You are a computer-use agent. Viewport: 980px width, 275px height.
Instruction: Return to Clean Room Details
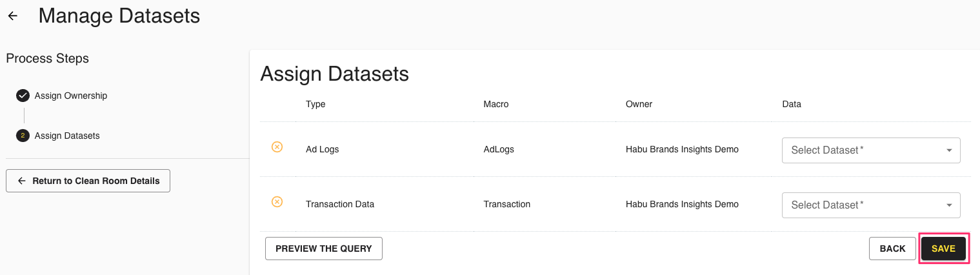click(x=88, y=181)
